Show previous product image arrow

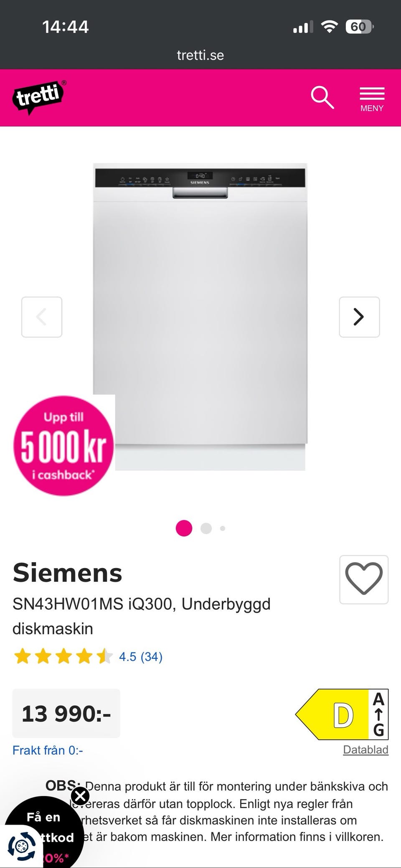tap(42, 317)
